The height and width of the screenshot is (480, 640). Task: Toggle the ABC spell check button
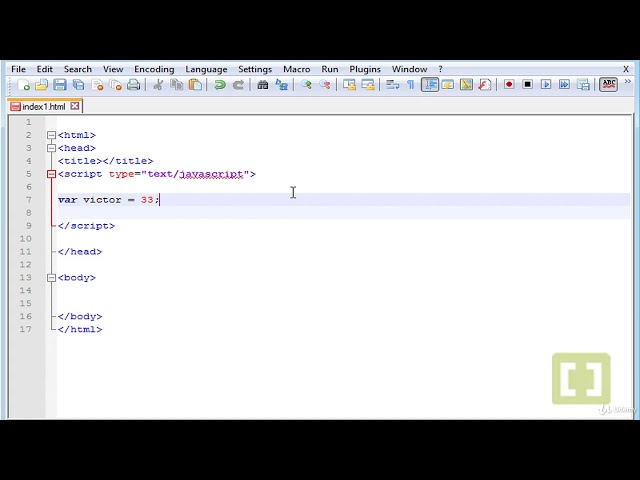click(x=608, y=84)
